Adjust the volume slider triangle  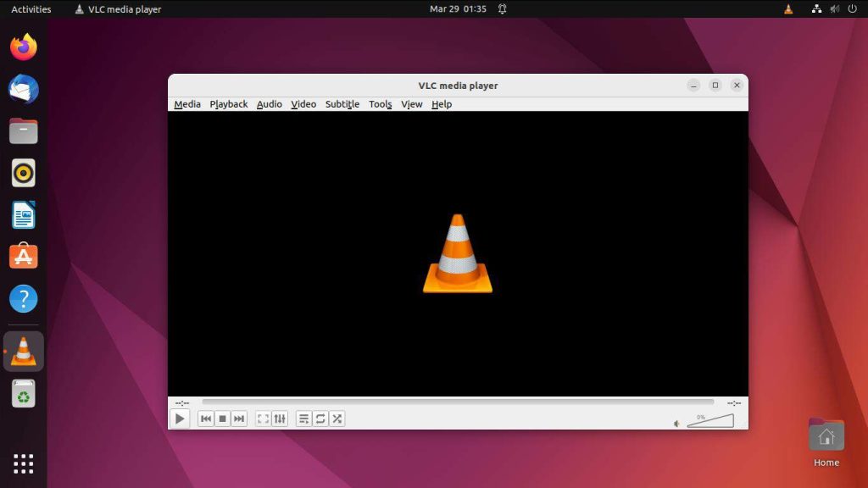pyautogui.click(x=710, y=420)
